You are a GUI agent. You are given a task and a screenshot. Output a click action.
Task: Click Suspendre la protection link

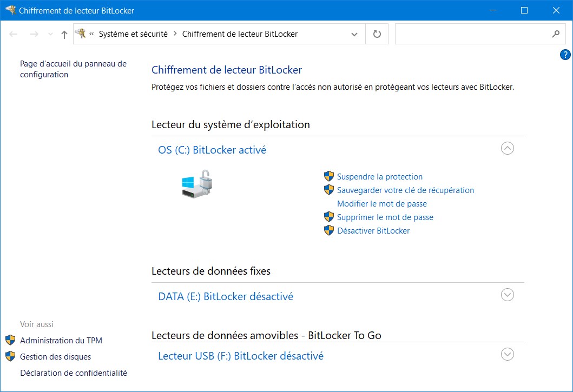tap(380, 177)
